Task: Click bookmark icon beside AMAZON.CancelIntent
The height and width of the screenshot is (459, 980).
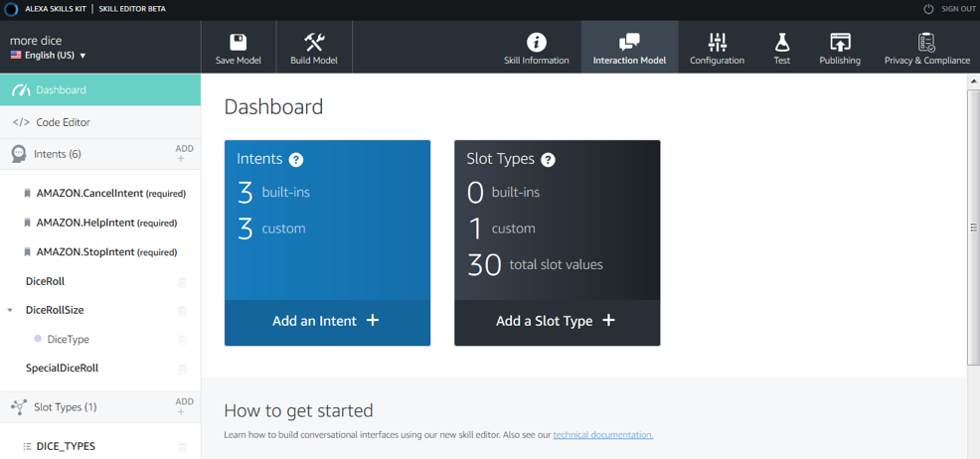Action: click(27, 194)
